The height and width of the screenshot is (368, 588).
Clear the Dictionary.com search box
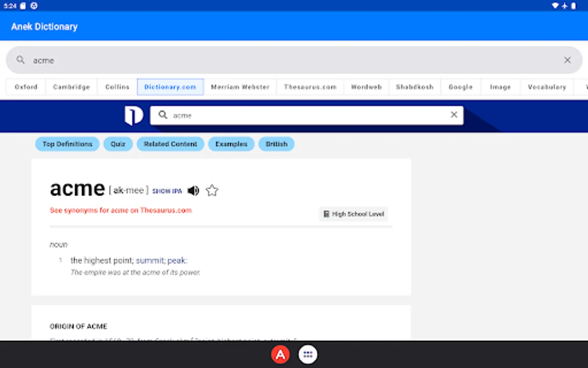tap(454, 115)
